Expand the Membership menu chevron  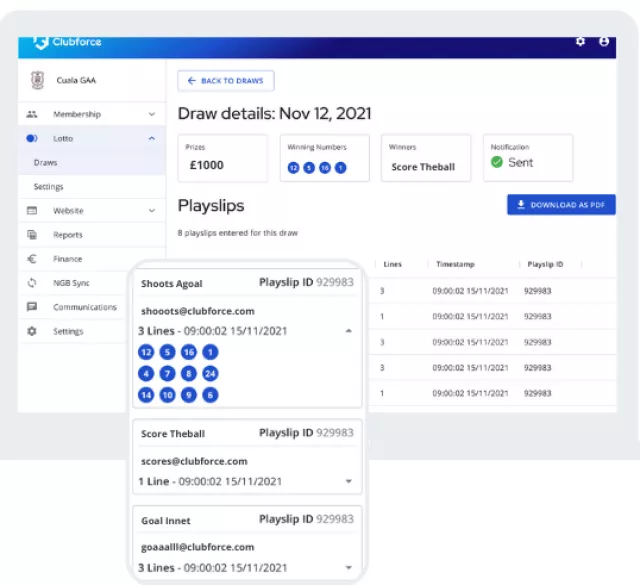[151, 115]
